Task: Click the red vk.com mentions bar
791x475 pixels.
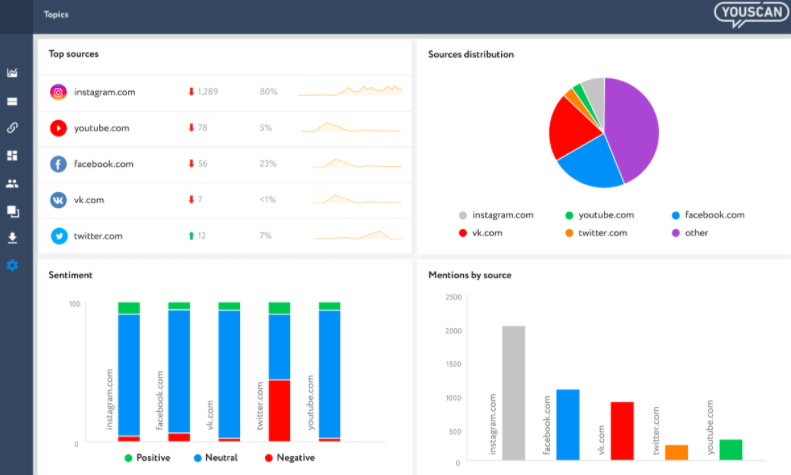Action: tap(622, 431)
